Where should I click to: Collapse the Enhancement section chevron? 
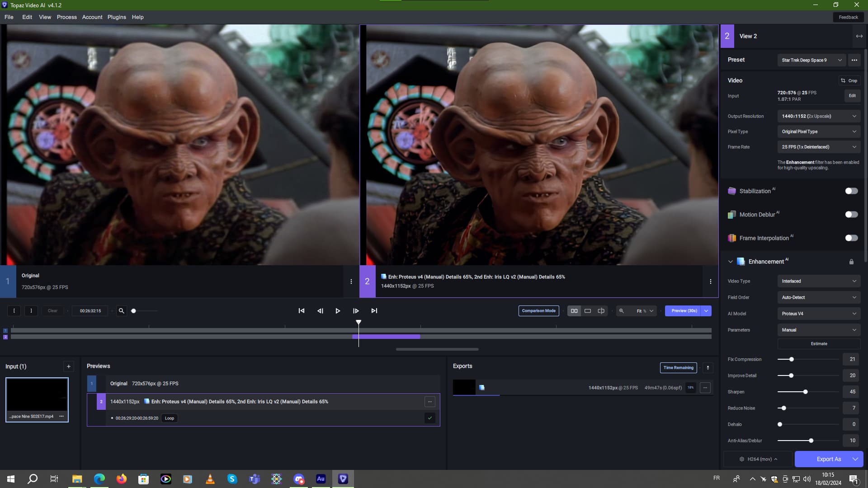(730, 262)
